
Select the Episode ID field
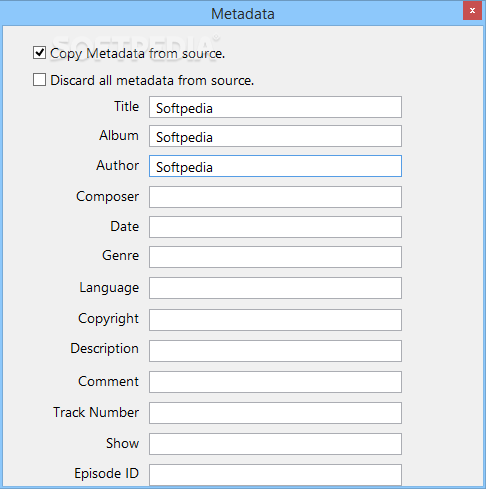click(275, 475)
